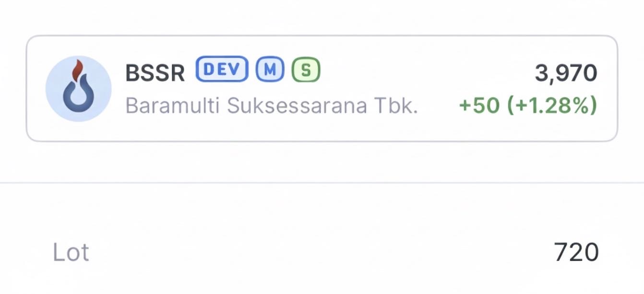Tap the blue DEV badge
Screen dimensions: 644x294
222,70
